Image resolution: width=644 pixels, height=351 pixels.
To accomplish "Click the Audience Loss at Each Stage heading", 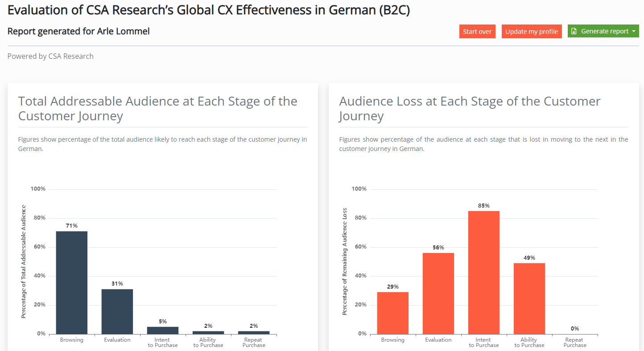I will point(470,108).
